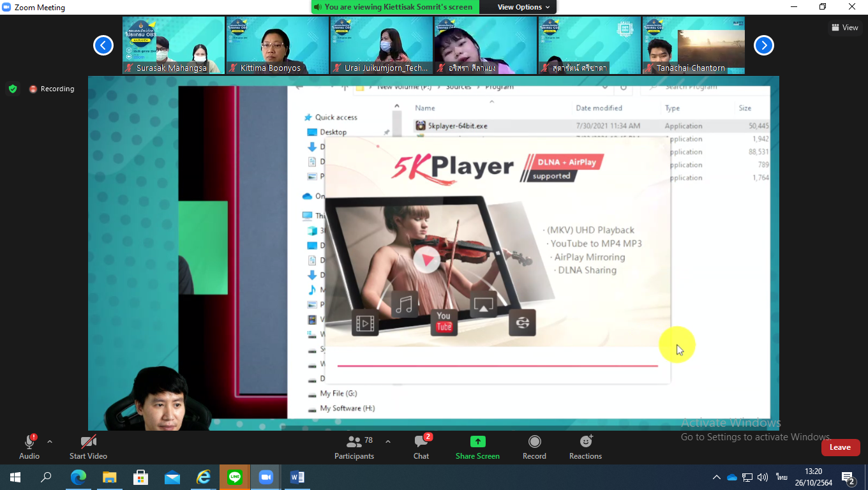Click the music note icon in 5KPlayer
The width and height of the screenshot is (868, 490).
(405, 304)
